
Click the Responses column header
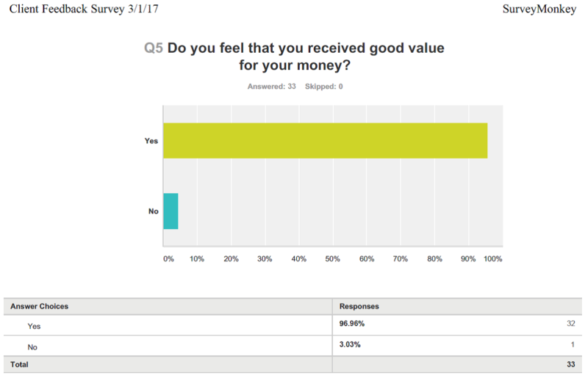(x=359, y=306)
